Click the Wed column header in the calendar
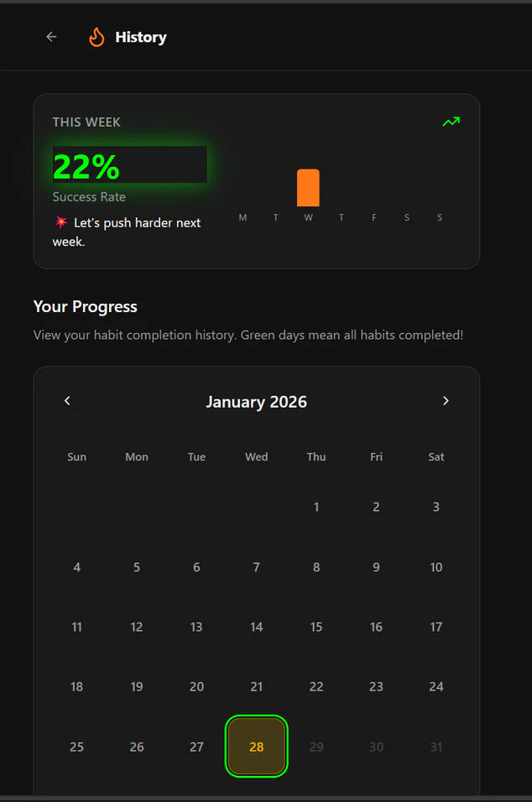Screen dimensions: 532x802 pos(256,456)
